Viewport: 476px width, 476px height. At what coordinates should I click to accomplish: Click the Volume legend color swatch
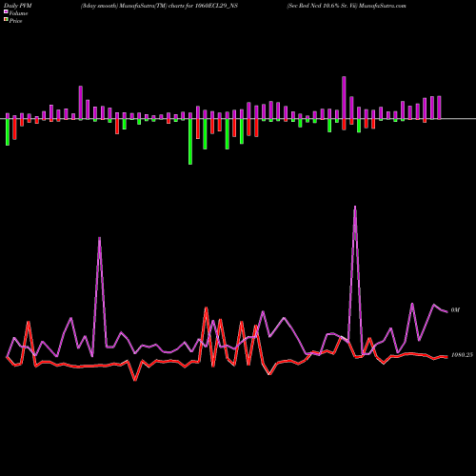pyautogui.click(x=6, y=12)
